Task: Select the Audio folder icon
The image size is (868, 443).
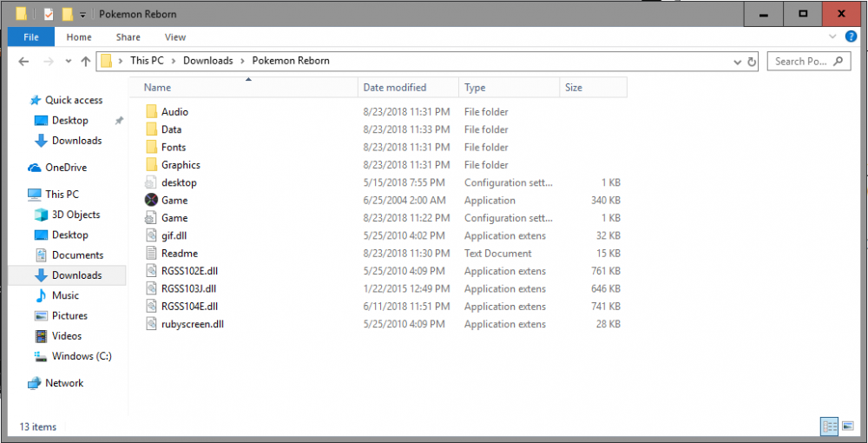Action: (151, 111)
